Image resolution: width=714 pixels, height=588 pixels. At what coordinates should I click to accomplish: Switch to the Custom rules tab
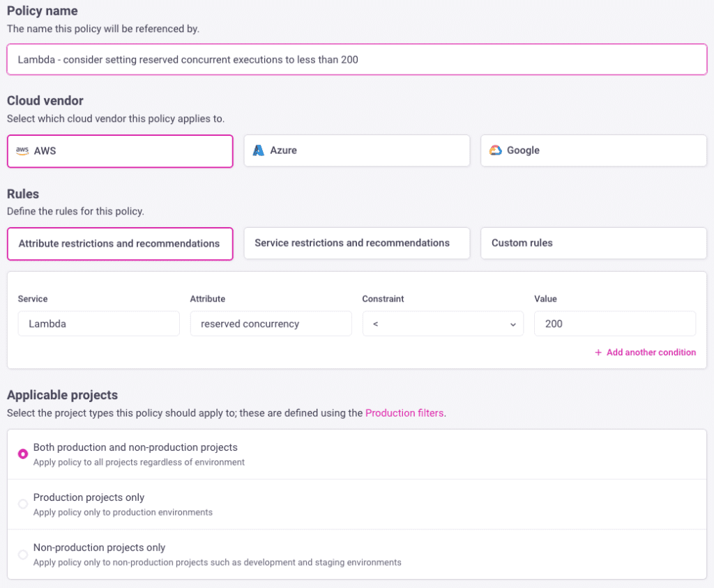click(593, 243)
